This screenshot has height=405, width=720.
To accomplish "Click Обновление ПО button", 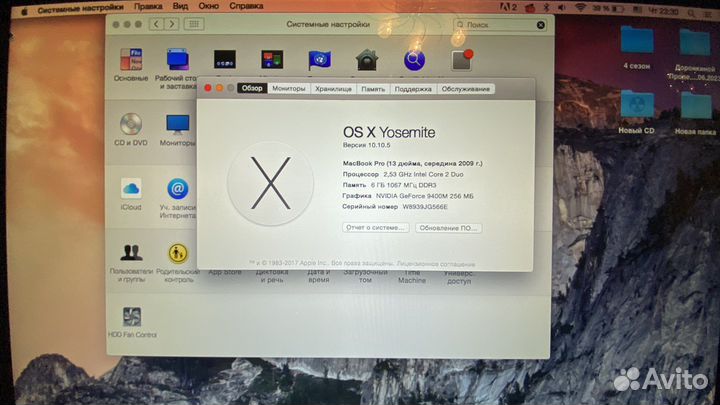I will [449, 228].
